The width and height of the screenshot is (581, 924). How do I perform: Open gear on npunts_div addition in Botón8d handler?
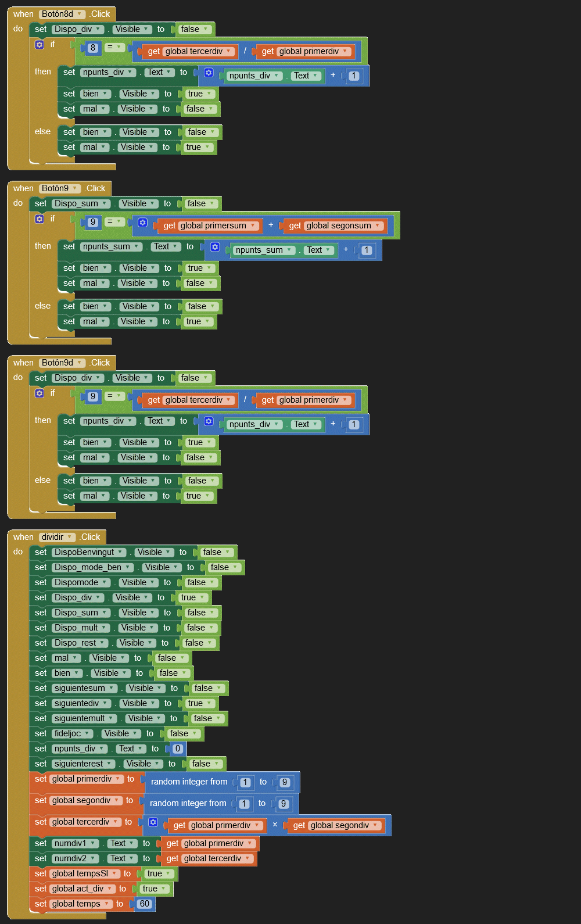pyautogui.click(x=209, y=73)
